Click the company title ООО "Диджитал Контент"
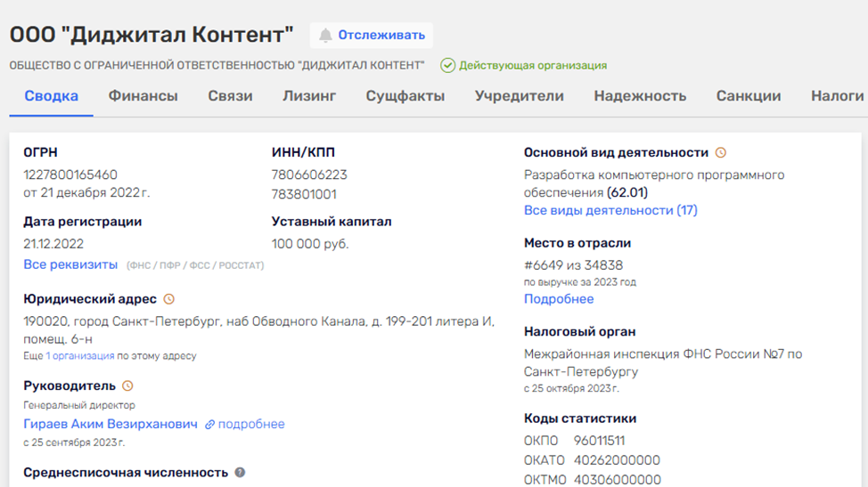The image size is (868, 487). (151, 35)
